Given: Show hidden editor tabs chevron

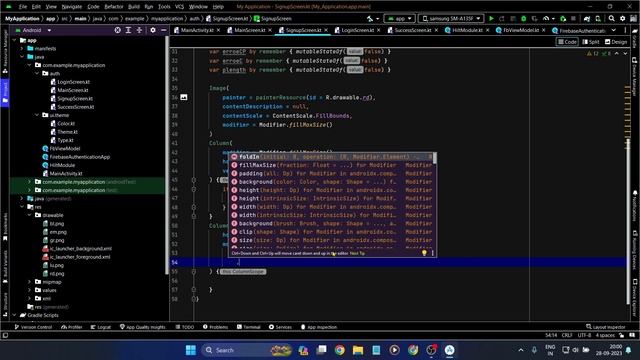Looking at the screenshot, I should click(x=613, y=30).
